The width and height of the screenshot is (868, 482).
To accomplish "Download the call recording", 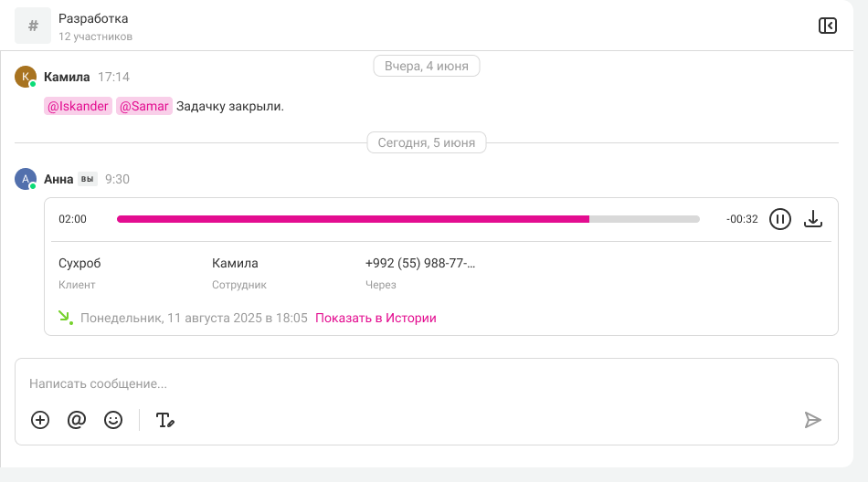I will coord(813,219).
